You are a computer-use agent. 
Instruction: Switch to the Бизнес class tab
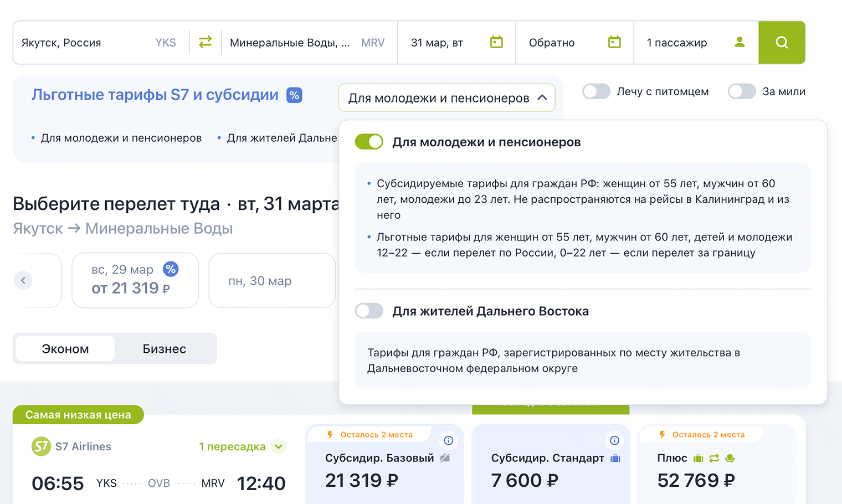pos(164,349)
